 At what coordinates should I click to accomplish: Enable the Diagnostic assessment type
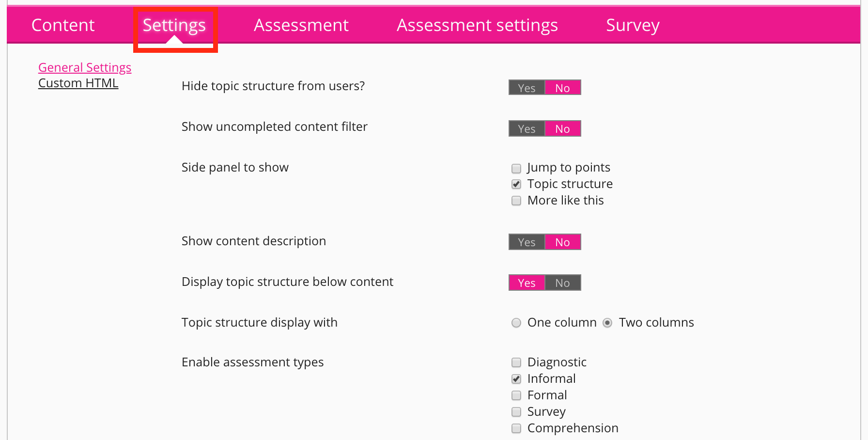point(516,362)
